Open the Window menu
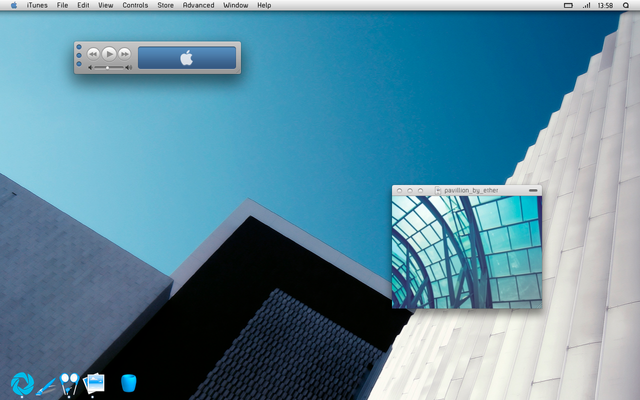 click(236, 5)
